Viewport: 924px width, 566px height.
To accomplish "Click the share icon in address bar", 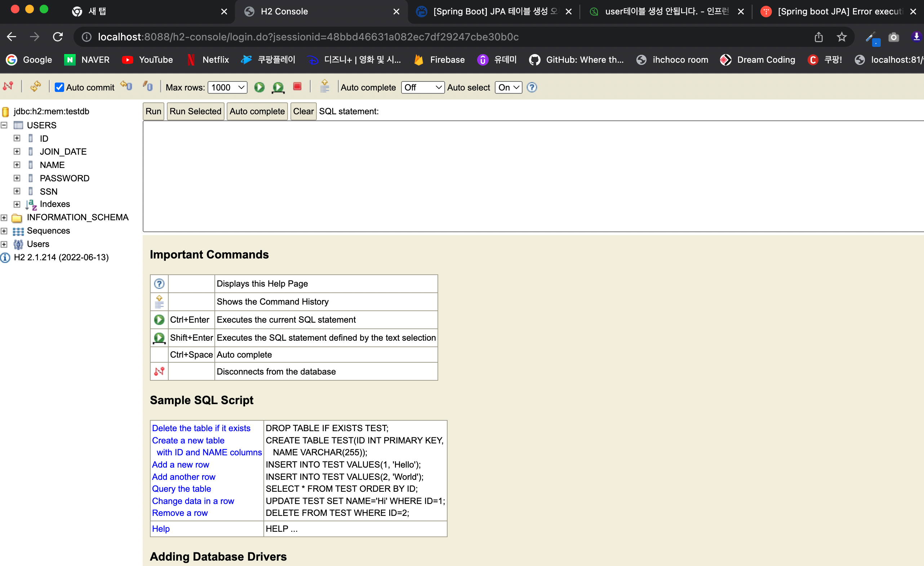I will click(819, 37).
